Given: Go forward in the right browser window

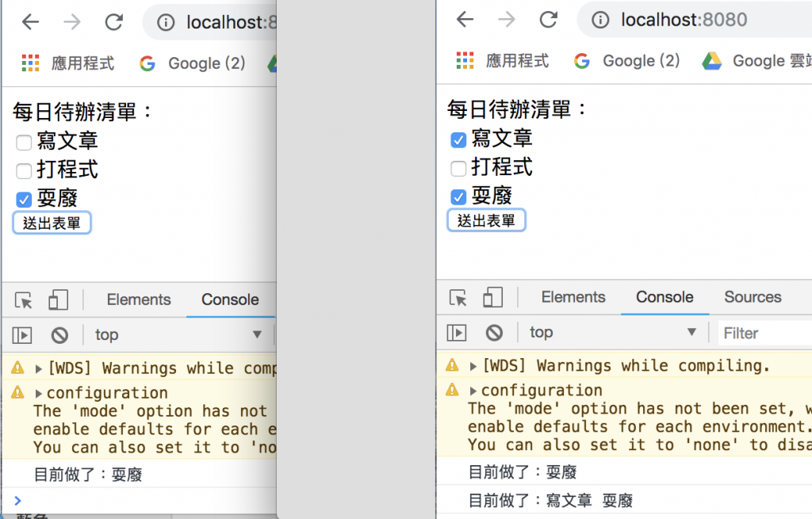Looking at the screenshot, I should 507,20.
